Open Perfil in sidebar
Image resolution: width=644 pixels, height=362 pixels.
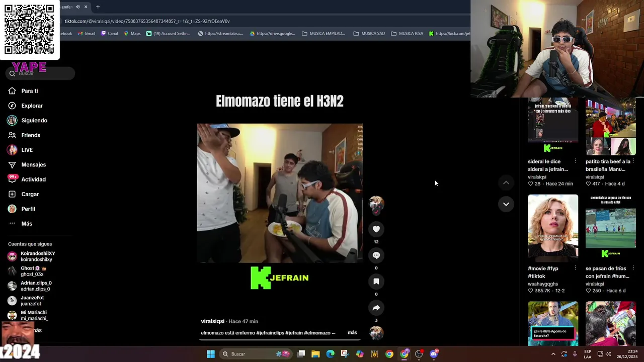[28, 209]
